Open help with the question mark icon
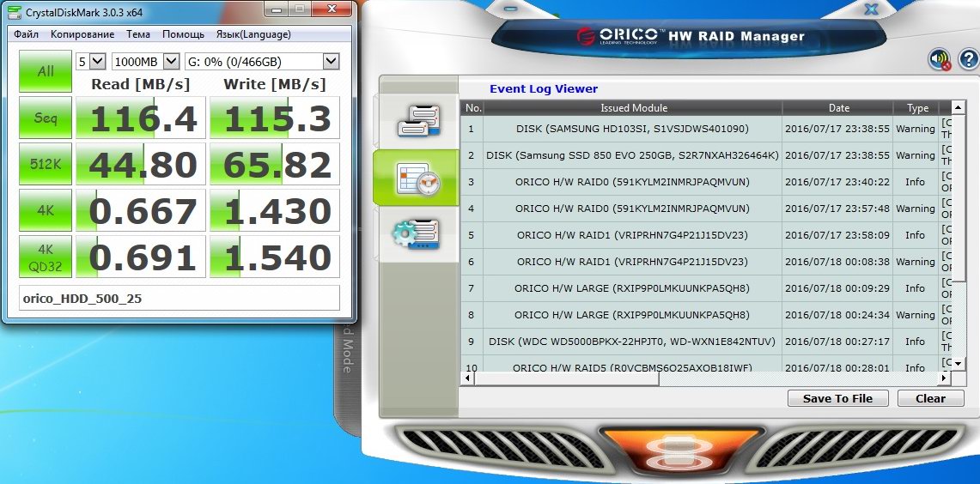 tap(968, 60)
